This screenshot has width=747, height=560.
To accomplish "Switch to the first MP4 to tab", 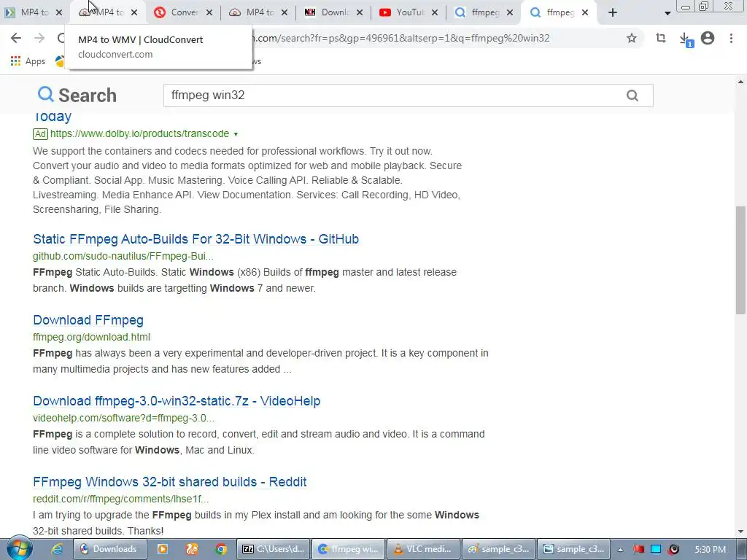I will tap(28, 12).
